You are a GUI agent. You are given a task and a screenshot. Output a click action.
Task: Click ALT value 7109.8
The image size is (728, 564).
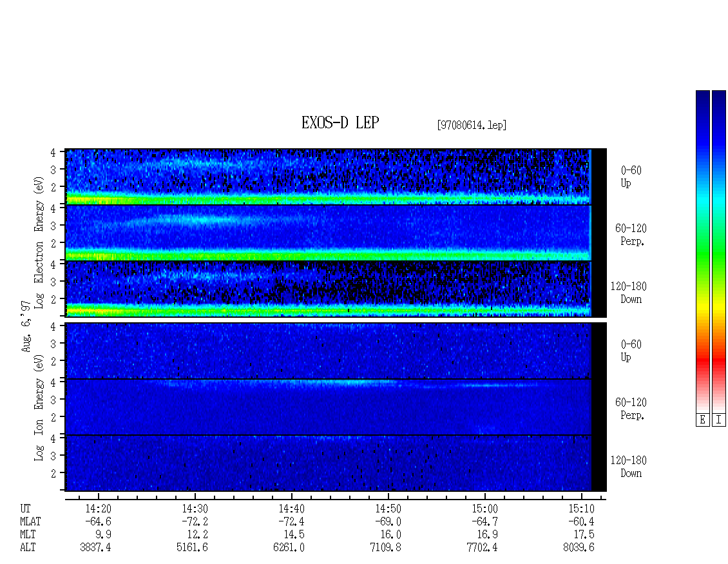(385, 548)
